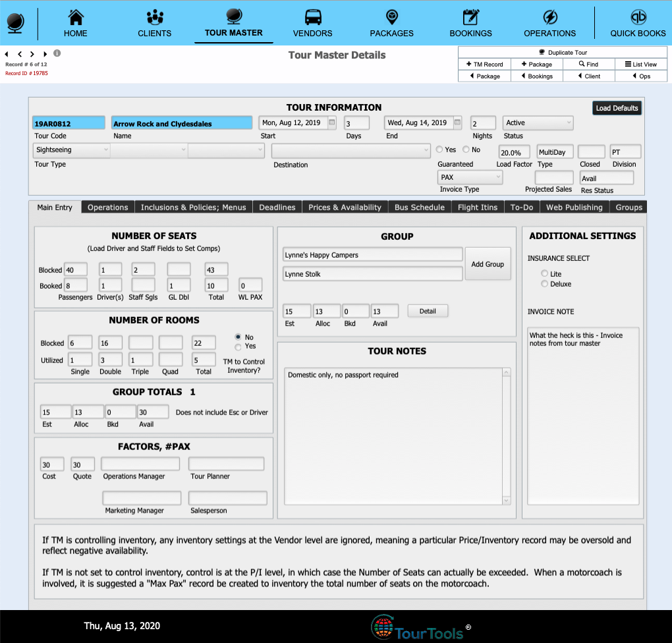
Task: Add a new Package with plus button
Action: [x=536, y=65]
